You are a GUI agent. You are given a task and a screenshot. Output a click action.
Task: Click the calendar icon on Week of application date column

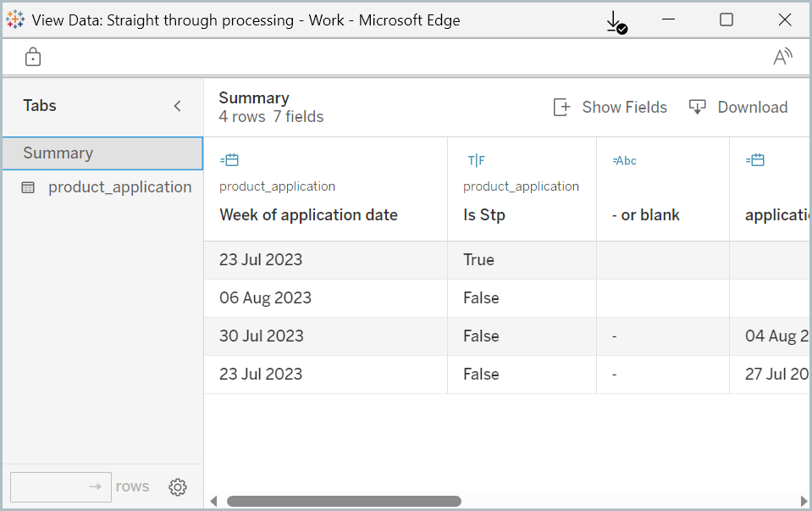[x=229, y=159]
